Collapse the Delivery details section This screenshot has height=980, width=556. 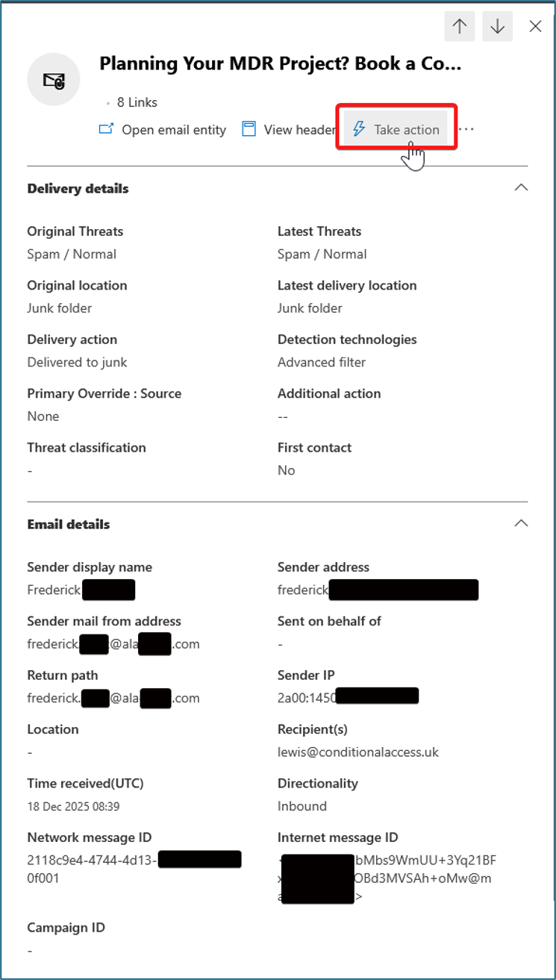pyautogui.click(x=521, y=188)
